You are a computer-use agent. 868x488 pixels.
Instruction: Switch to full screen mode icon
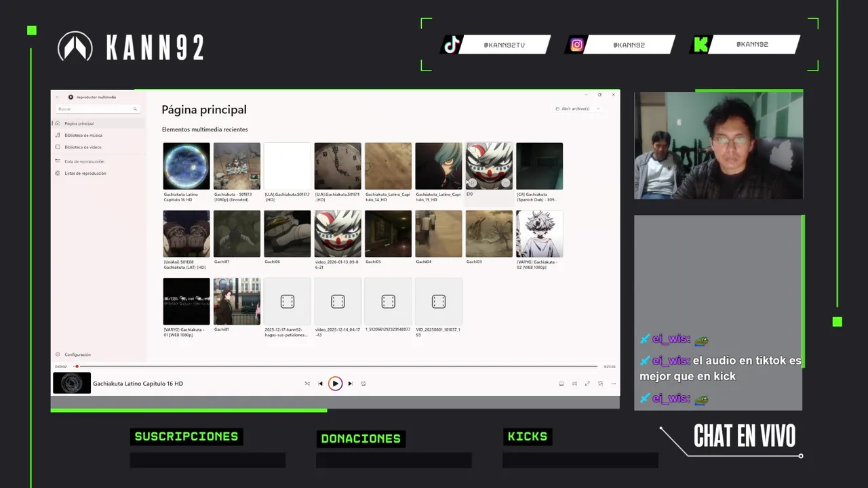coord(587,384)
